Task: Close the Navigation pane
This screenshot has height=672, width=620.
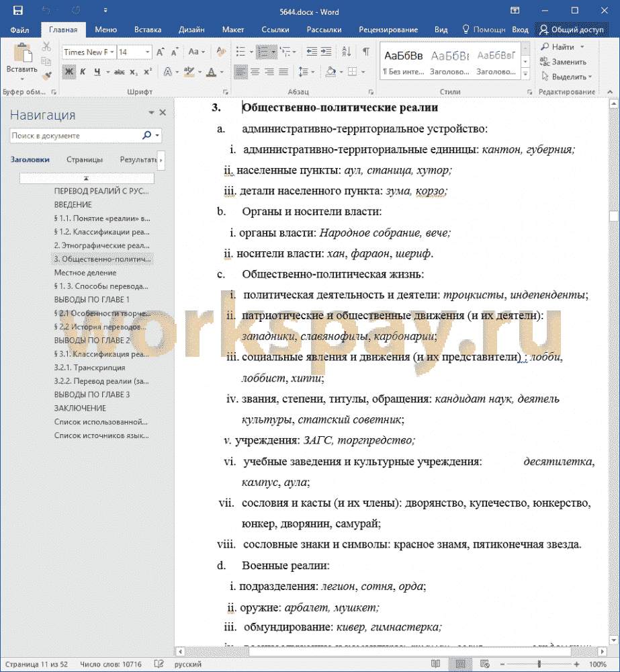Action: (x=163, y=112)
